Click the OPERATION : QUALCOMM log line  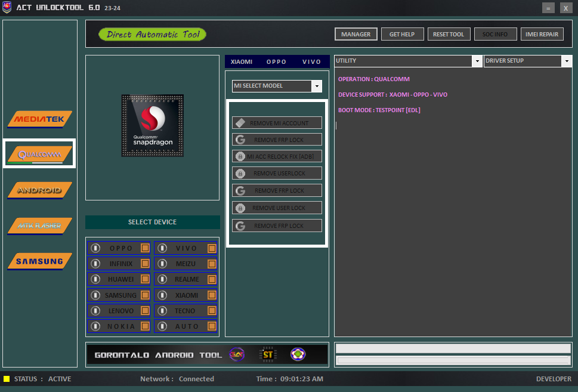(x=374, y=79)
